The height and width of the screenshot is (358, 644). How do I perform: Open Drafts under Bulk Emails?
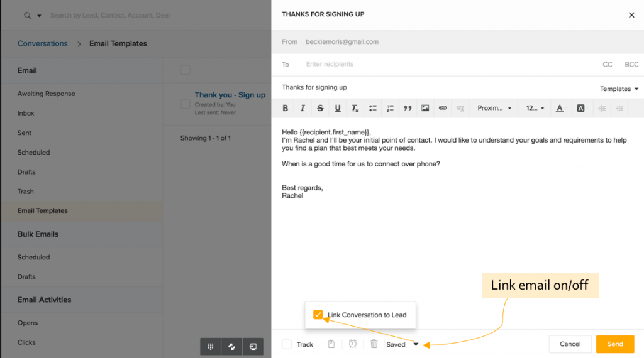(26, 277)
